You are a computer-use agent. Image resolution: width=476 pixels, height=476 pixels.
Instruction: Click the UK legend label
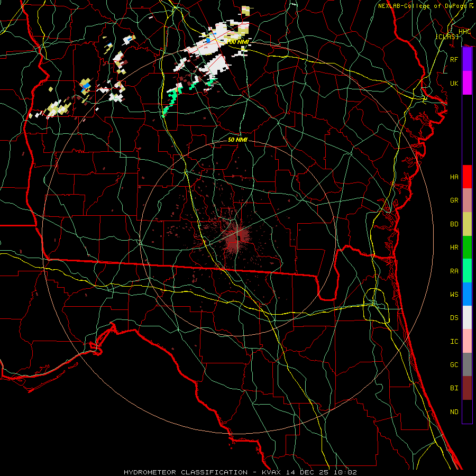pos(454,83)
